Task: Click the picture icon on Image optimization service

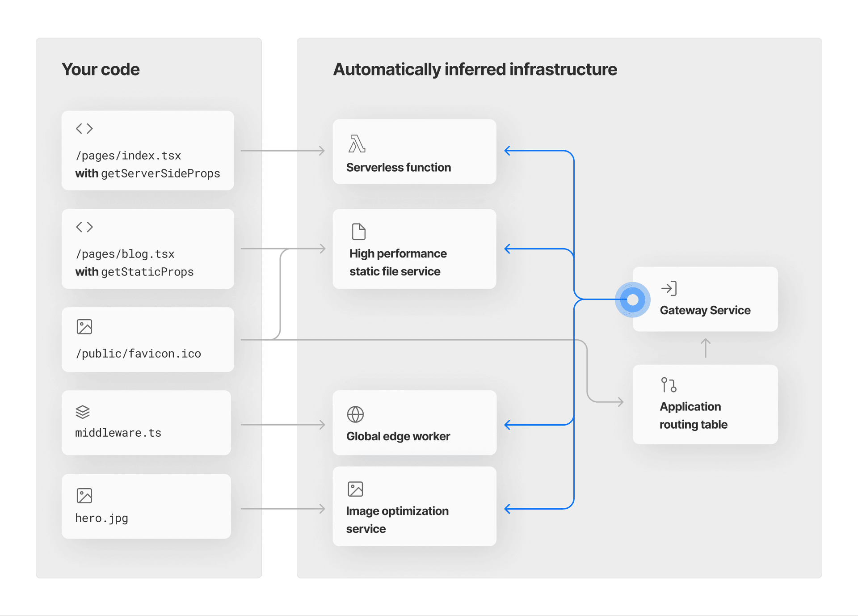Action: [355, 489]
